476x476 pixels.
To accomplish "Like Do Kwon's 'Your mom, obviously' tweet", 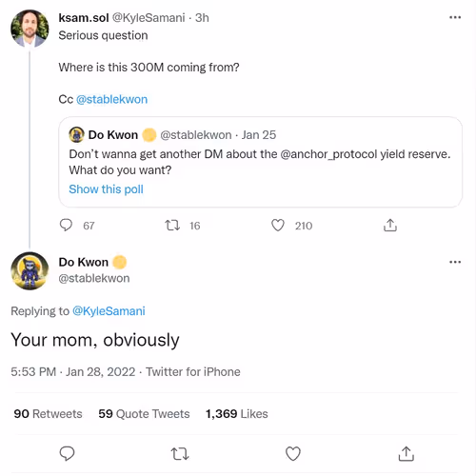I will [x=293, y=453].
